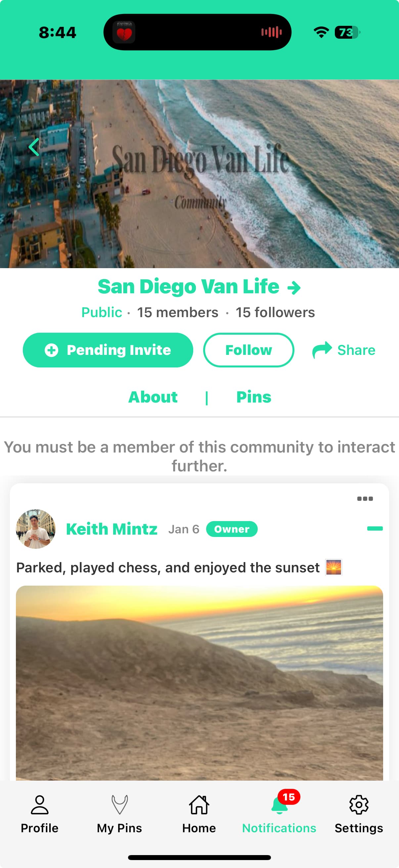Tap the Dynamic Island audio waveform indicator
The width and height of the screenshot is (399, 868).
[x=271, y=32]
